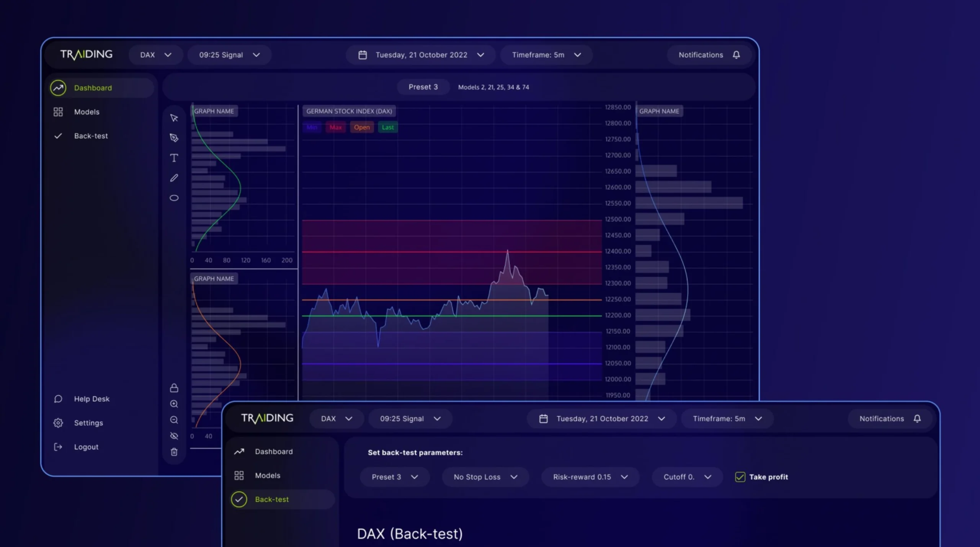Click the trash delete icon in the chart toolbar
Screen dimensions: 980x547
174,452
